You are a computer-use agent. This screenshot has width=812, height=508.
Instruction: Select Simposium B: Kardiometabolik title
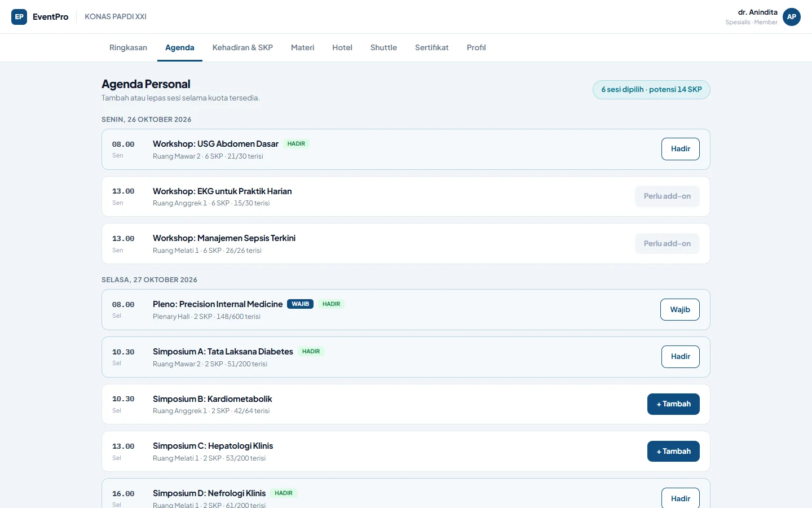tap(213, 399)
